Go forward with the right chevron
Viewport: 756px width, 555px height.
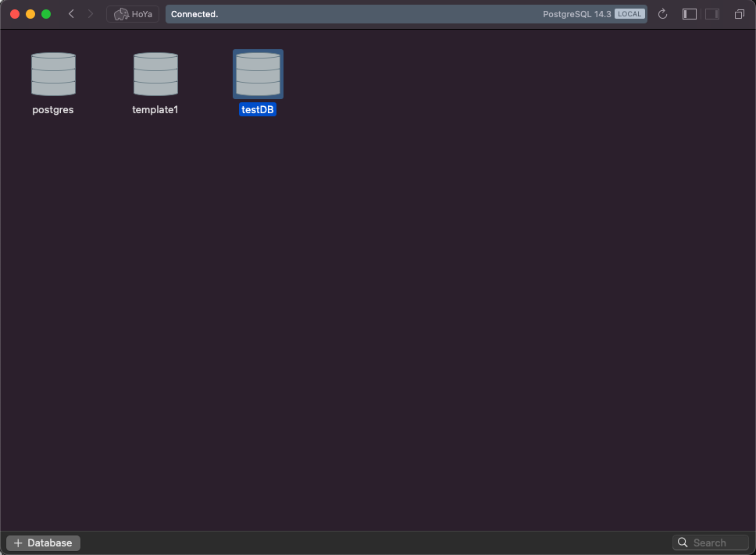click(x=90, y=14)
